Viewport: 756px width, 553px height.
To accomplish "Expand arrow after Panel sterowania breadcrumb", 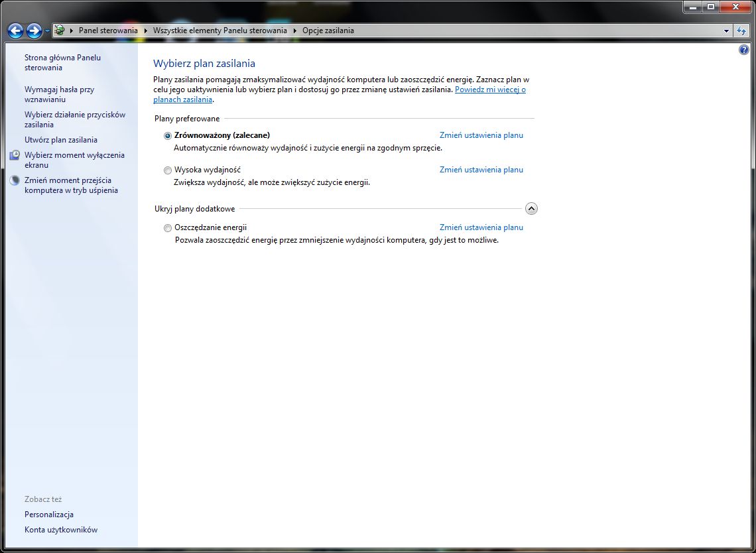I will [146, 31].
